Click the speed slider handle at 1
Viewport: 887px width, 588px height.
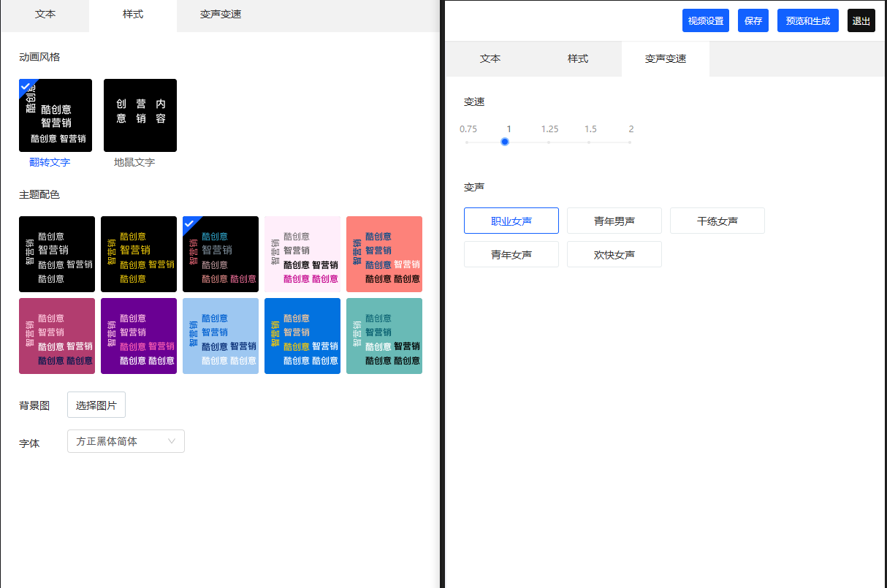505,142
